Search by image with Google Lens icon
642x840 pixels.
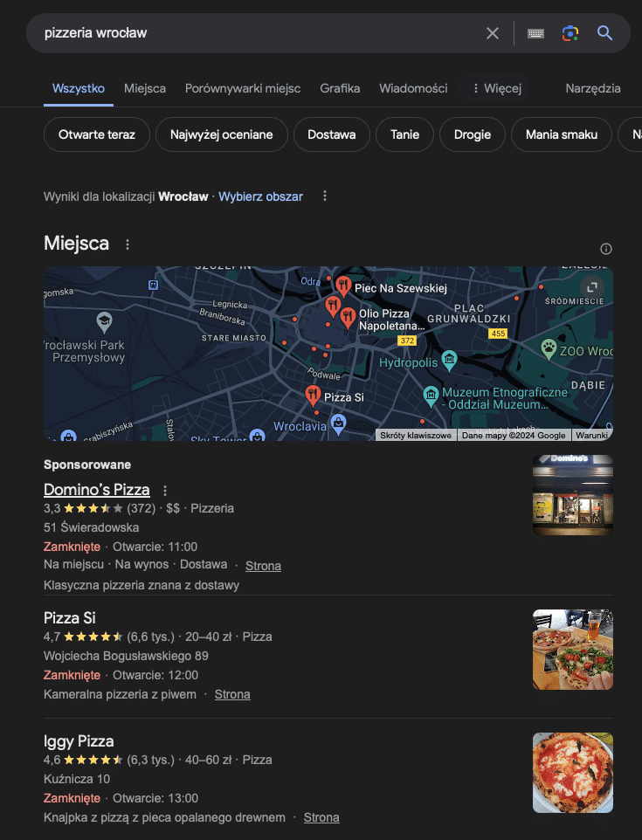(570, 33)
